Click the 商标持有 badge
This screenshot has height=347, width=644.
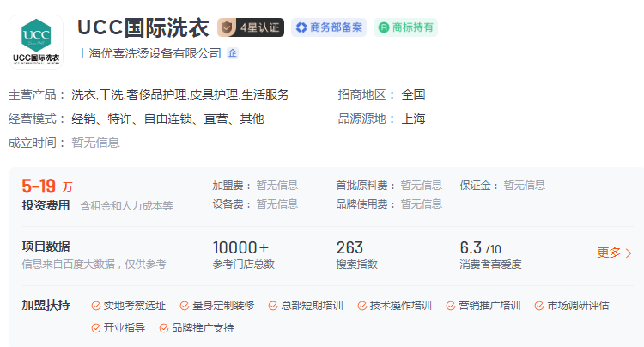pyautogui.click(x=405, y=27)
